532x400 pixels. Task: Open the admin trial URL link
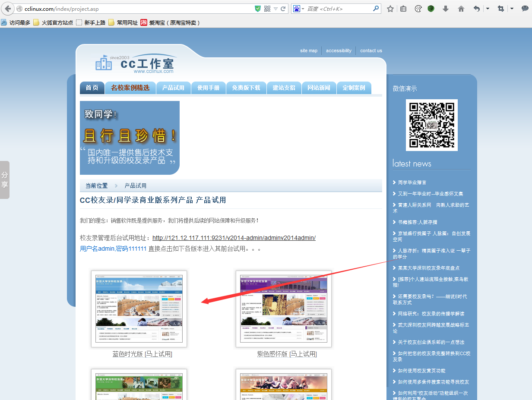(x=234, y=238)
